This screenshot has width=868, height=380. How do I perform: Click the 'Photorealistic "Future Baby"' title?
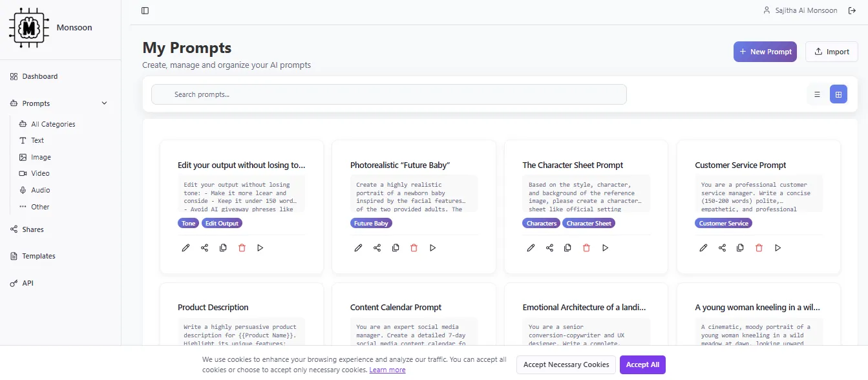click(x=400, y=165)
